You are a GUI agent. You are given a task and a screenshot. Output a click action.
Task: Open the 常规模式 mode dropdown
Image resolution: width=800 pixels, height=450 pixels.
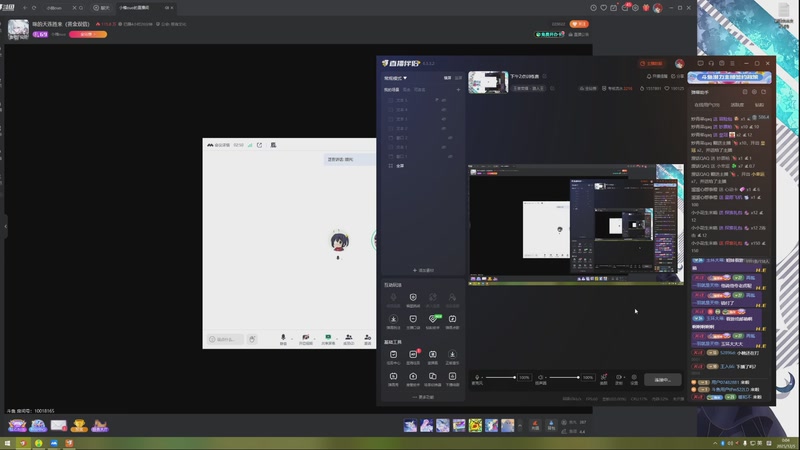pos(395,78)
